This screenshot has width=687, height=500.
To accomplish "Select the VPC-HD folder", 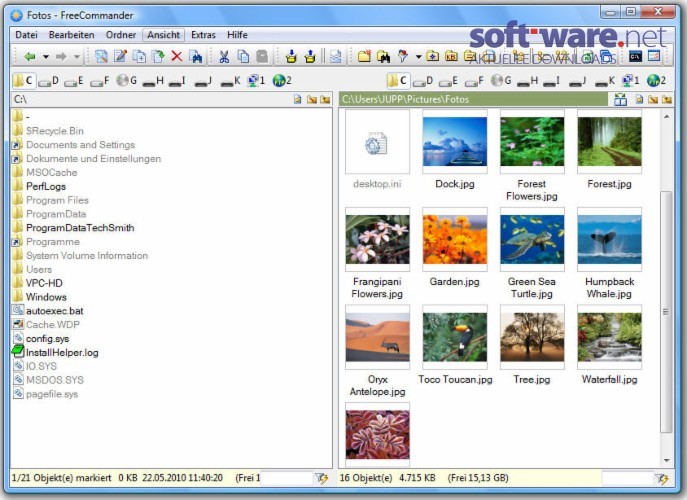I will tap(44, 283).
